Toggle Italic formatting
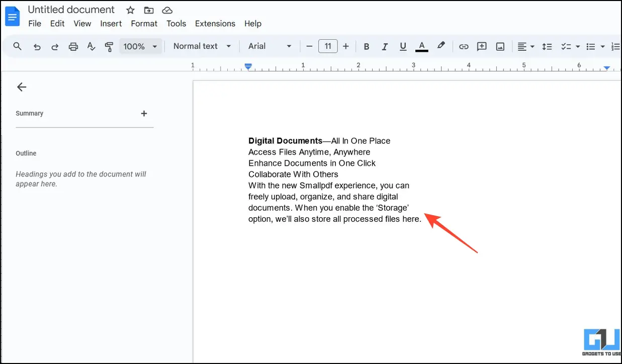Viewport: 622px width, 364px height. coord(385,46)
